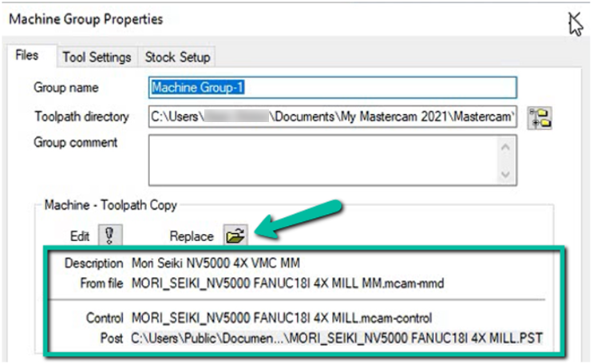
Task: Click the 'Group name' label
Action: [x=66, y=87]
